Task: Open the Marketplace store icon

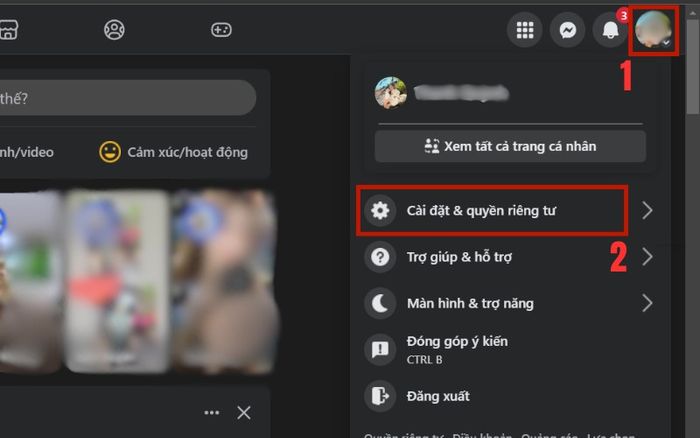Action: point(8,30)
